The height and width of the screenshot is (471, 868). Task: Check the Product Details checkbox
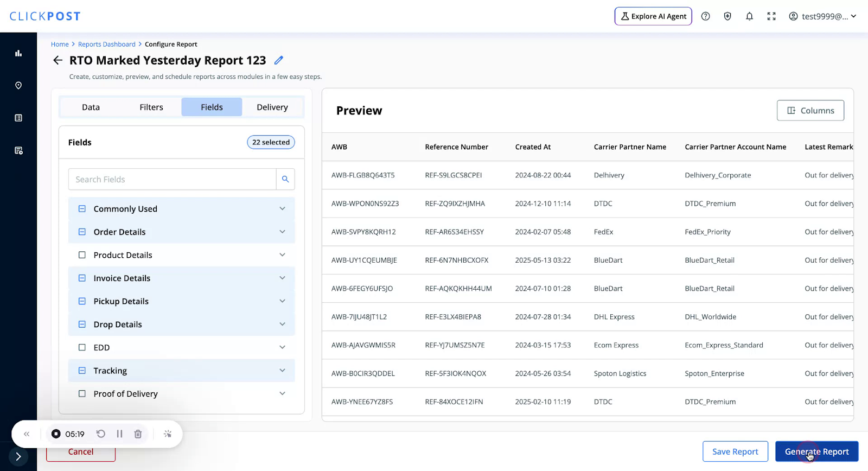point(82,255)
